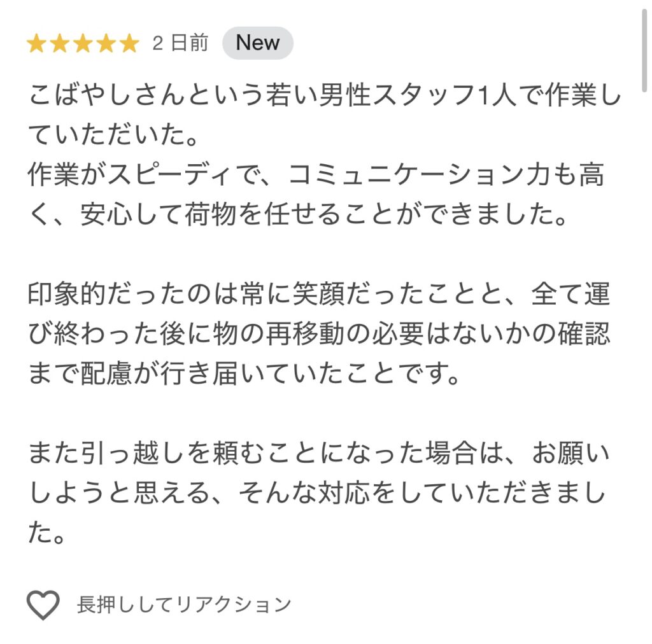
Task: Click the third (middle) rating star
Action: [x=83, y=43]
